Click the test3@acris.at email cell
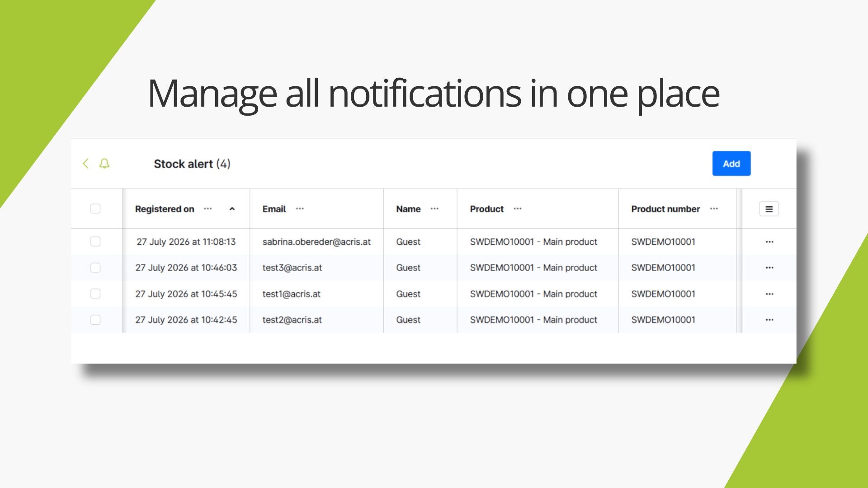The image size is (868, 488). tap(292, 268)
